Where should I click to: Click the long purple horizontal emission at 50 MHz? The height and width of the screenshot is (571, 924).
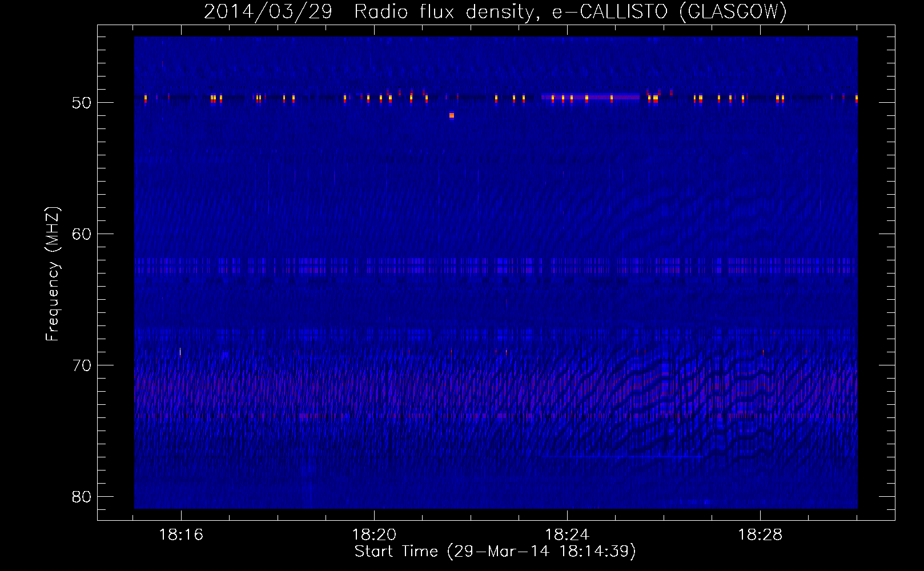click(590, 98)
